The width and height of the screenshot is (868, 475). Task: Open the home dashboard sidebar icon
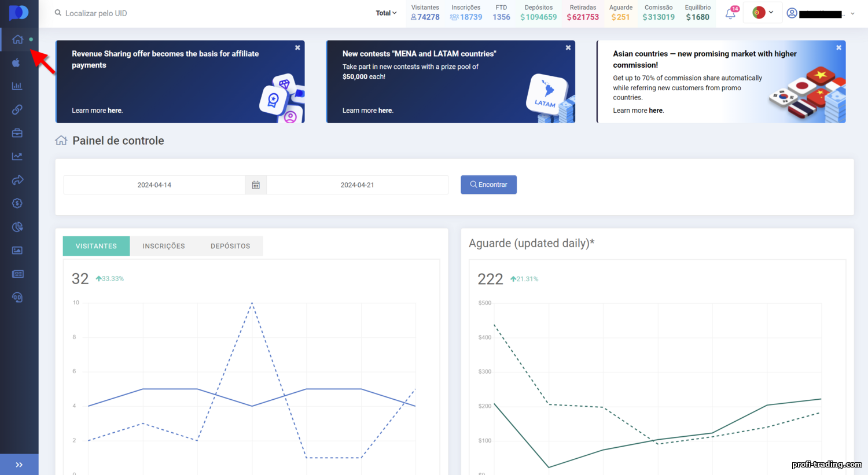coord(17,39)
